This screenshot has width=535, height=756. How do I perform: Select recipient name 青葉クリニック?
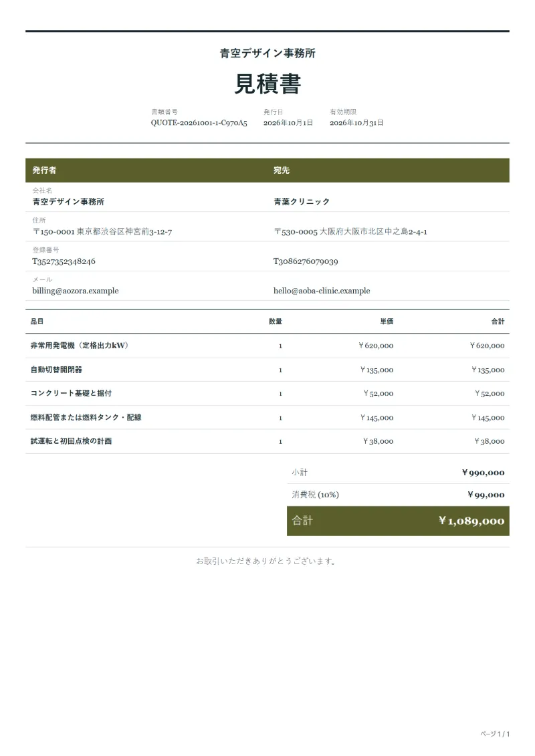click(302, 202)
